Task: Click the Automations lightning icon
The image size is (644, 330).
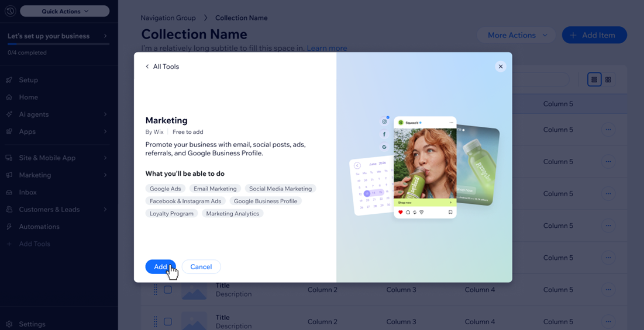Action: coord(9,227)
